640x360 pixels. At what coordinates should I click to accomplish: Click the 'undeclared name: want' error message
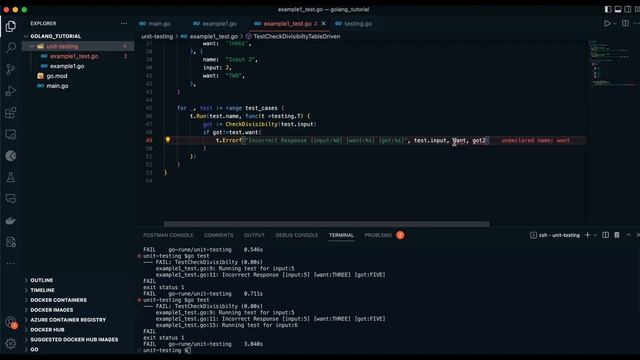[535, 140]
